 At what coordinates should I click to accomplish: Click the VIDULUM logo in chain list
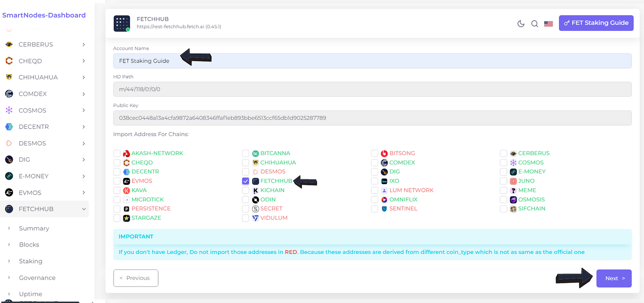coord(256,218)
